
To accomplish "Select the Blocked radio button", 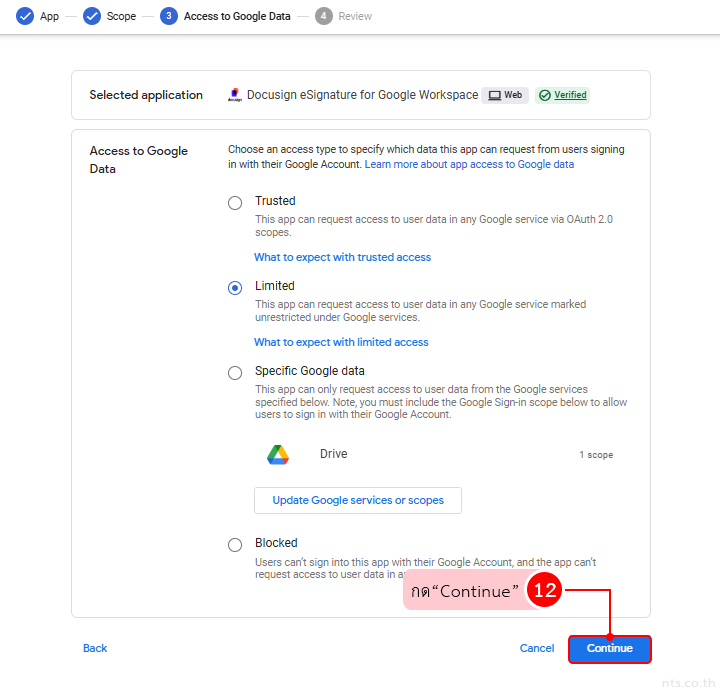I will point(235,545).
